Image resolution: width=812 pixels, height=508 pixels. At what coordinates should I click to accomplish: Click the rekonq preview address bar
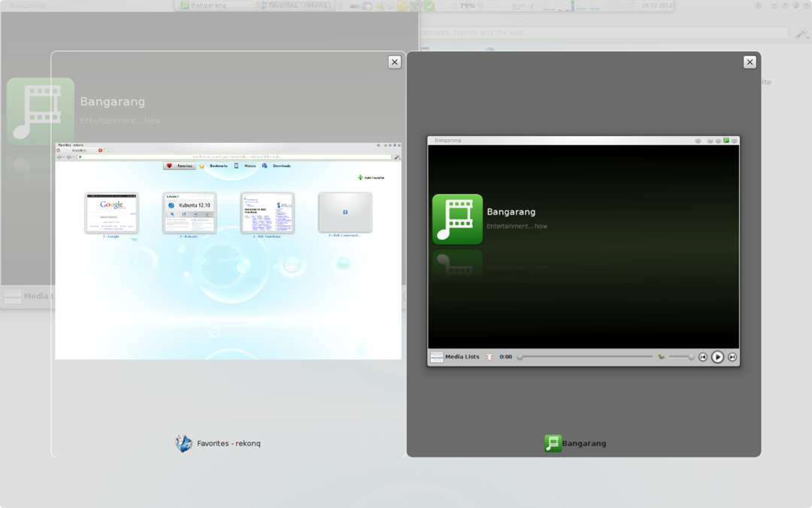click(x=235, y=157)
